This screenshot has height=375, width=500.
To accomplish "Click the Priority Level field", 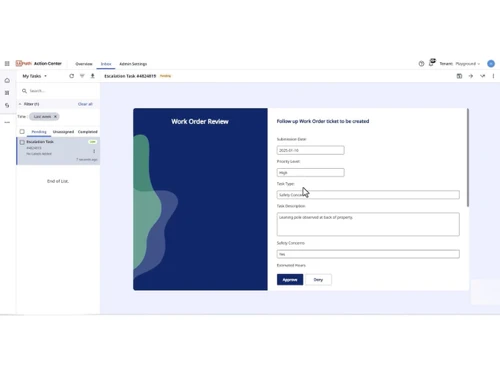I will (310, 173).
